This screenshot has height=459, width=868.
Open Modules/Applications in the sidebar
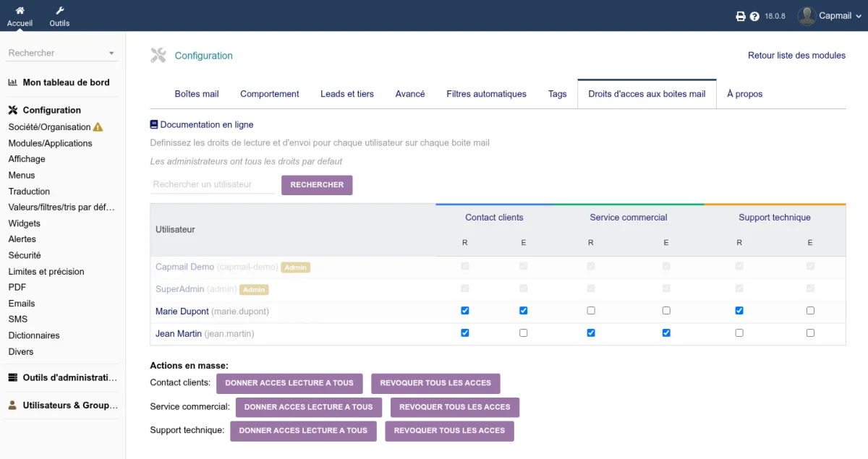51,143
